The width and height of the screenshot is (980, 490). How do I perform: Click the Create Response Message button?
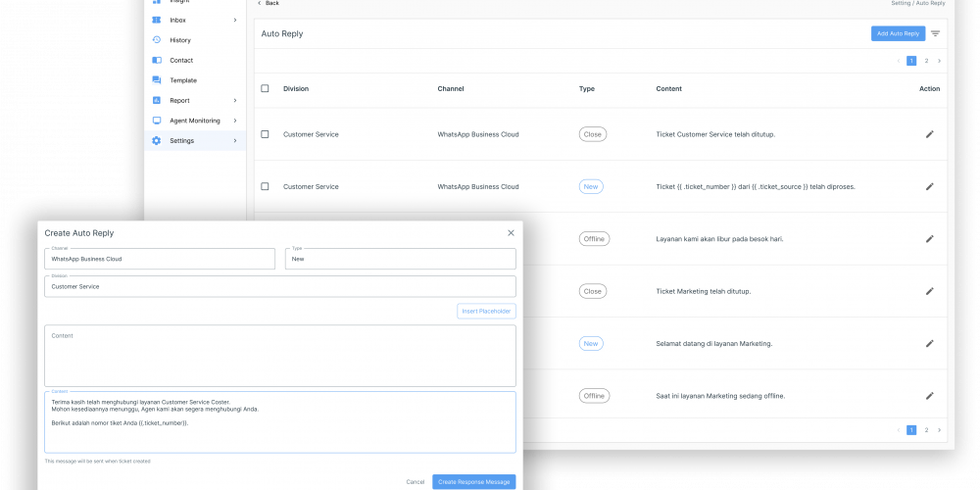473,481
